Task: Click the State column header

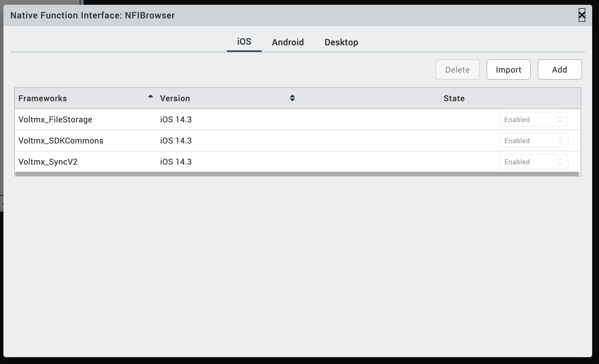Action: tap(454, 98)
